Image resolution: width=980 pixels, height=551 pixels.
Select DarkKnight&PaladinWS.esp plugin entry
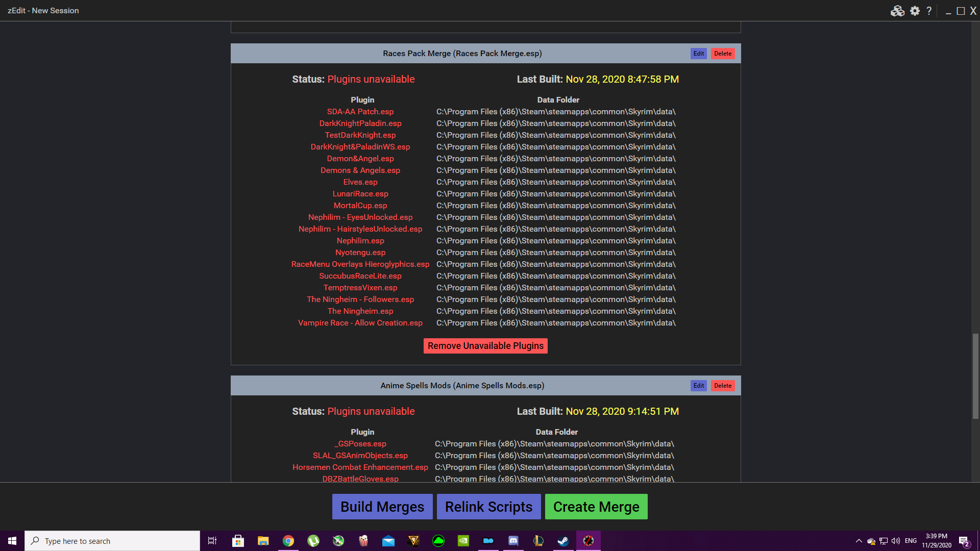click(360, 147)
